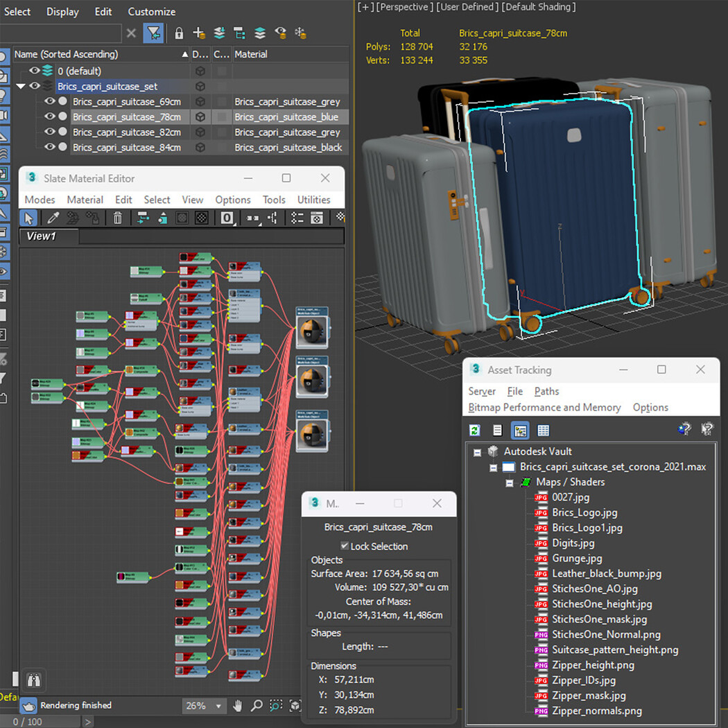Click the binoculars search icon

tap(33, 679)
